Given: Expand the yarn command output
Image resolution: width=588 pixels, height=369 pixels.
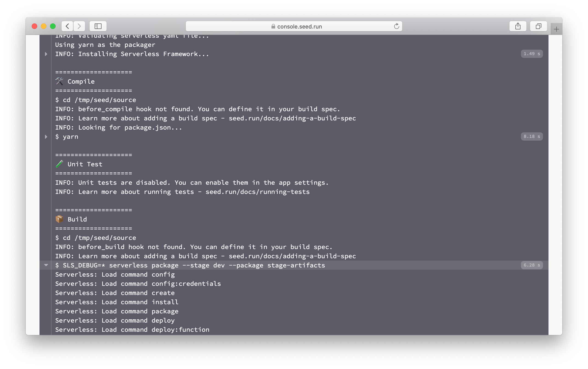Looking at the screenshot, I should click(46, 137).
